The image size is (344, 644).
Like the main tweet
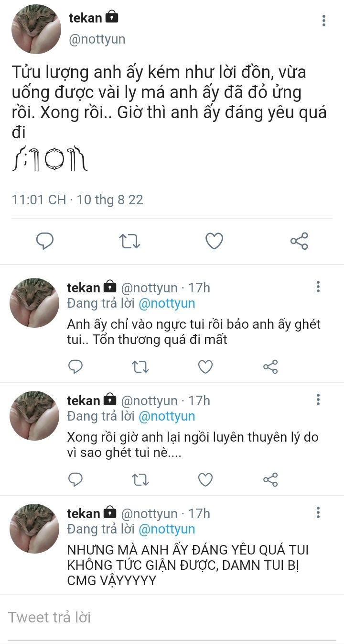coord(214,241)
